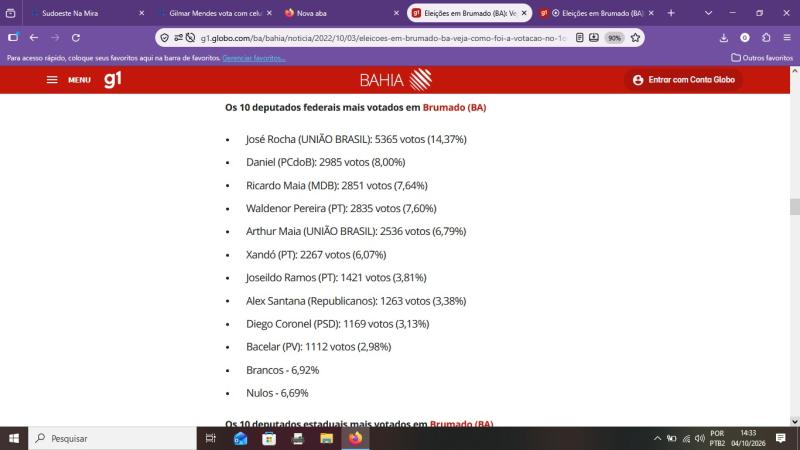Launch Outlook from the taskbar

click(x=240, y=438)
